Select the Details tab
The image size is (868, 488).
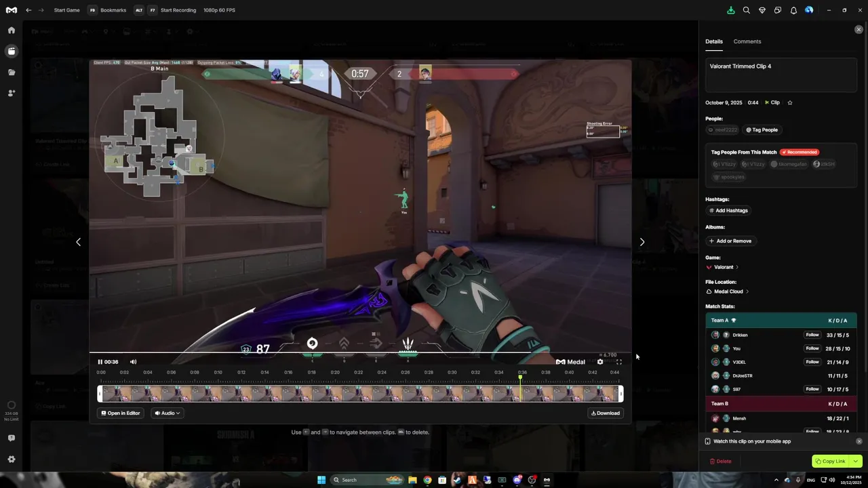point(714,41)
